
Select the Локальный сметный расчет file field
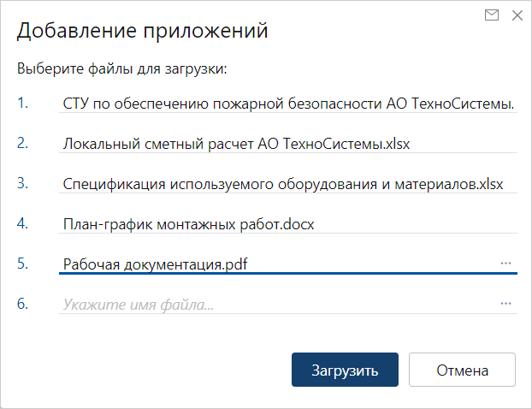pyautogui.click(x=288, y=144)
